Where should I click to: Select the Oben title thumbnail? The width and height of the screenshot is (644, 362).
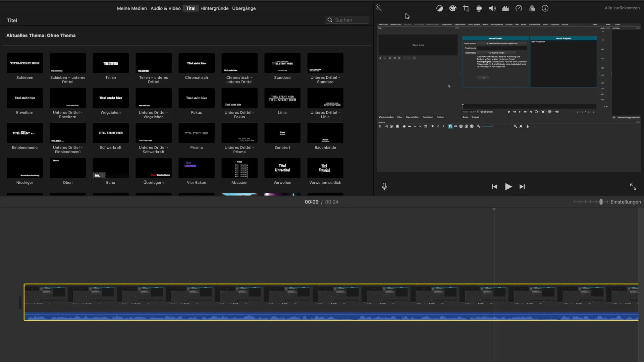(x=68, y=168)
